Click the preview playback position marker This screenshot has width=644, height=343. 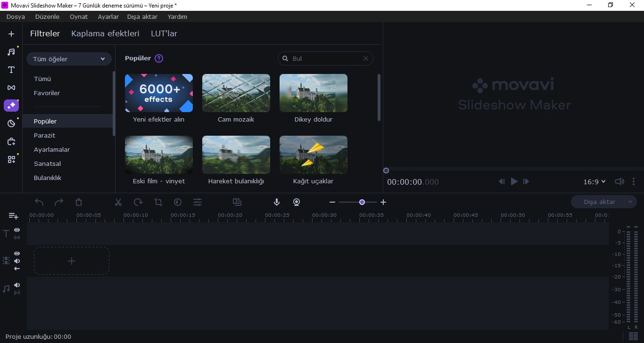[x=386, y=171]
